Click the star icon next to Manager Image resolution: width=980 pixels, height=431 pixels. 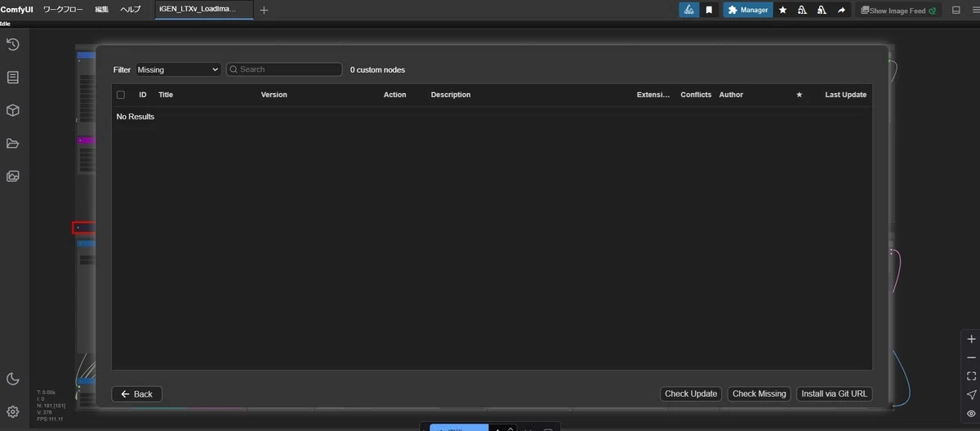[783, 10]
